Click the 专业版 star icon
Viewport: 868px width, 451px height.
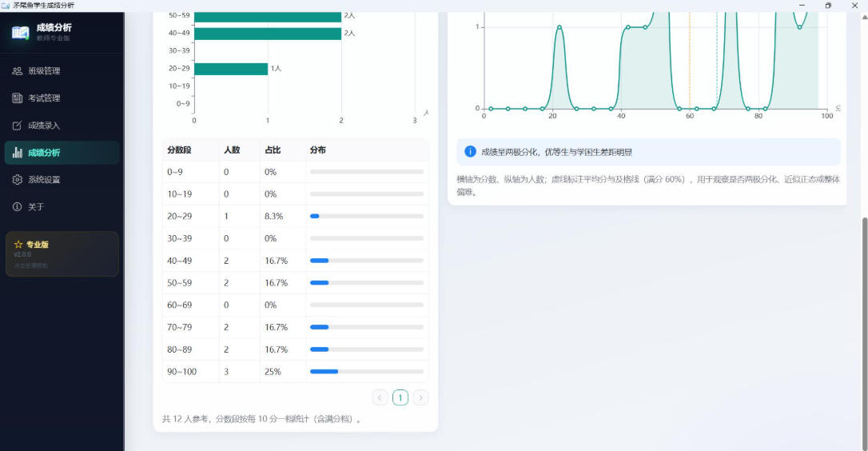pos(18,245)
